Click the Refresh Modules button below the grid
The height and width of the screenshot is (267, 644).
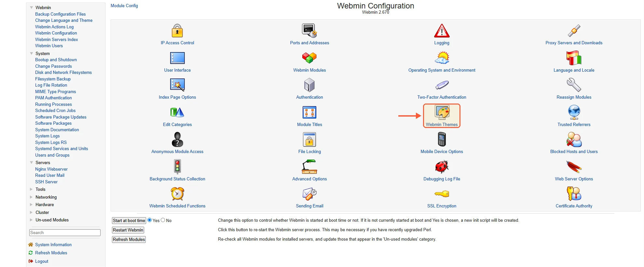(x=129, y=239)
